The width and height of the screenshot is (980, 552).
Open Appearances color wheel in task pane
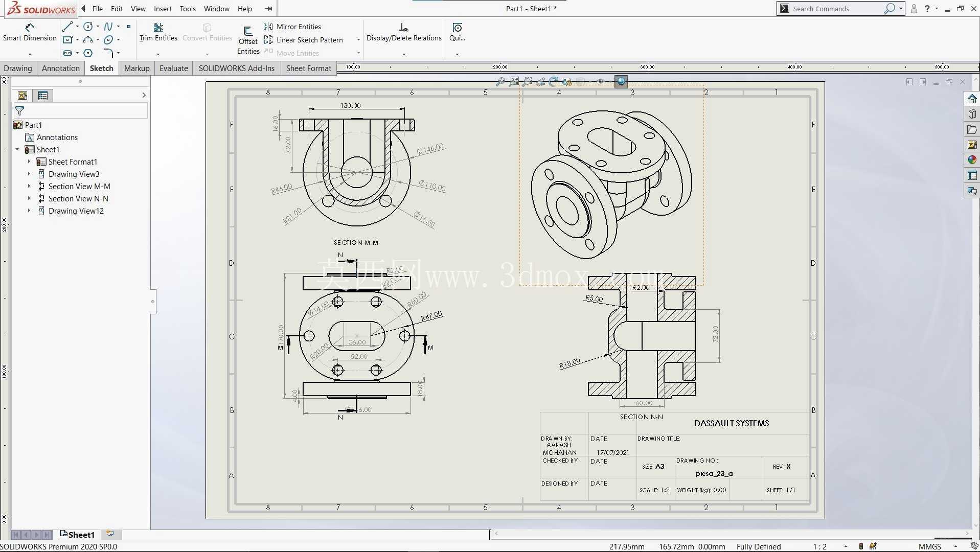972,160
